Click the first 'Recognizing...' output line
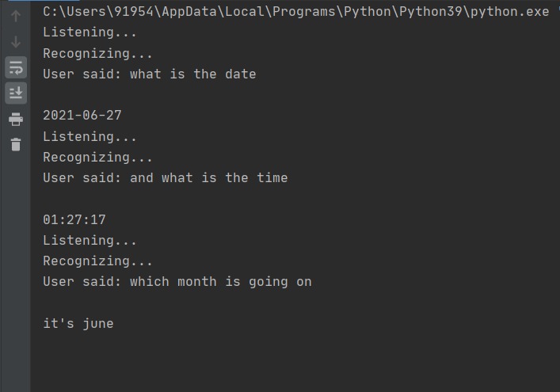Viewport: 560px width, 392px height. [x=97, y=53]
